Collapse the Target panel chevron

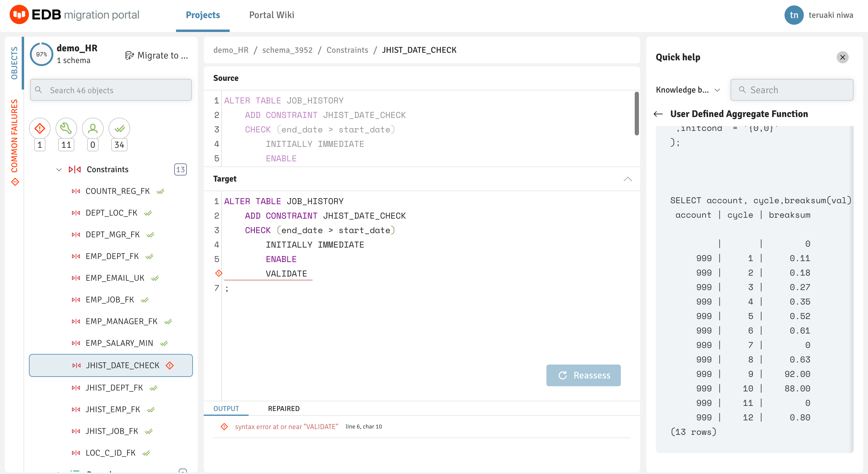pyautogui.click(x=627, y=179)
